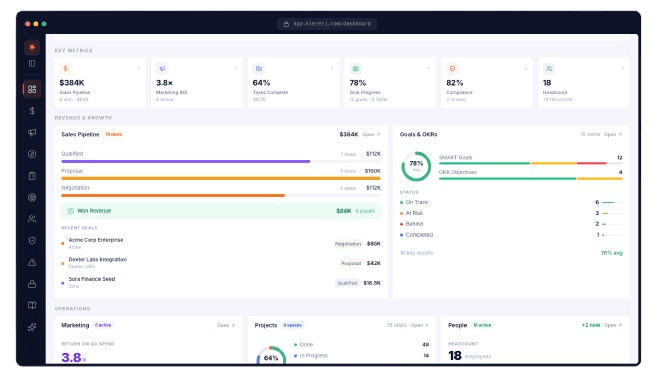Open the Marketing ROI metric card arrow
This screenshot has height=377, width=662.
click(235, 68)
